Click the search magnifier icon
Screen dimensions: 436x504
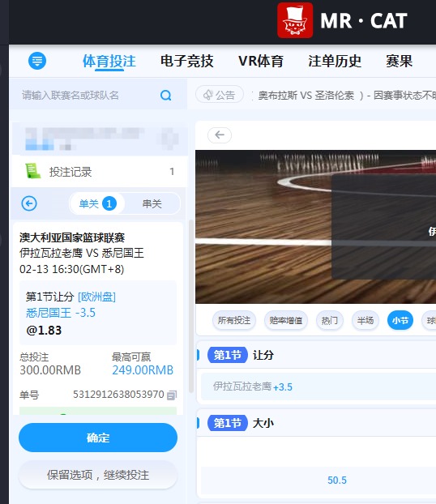[165, 95]
